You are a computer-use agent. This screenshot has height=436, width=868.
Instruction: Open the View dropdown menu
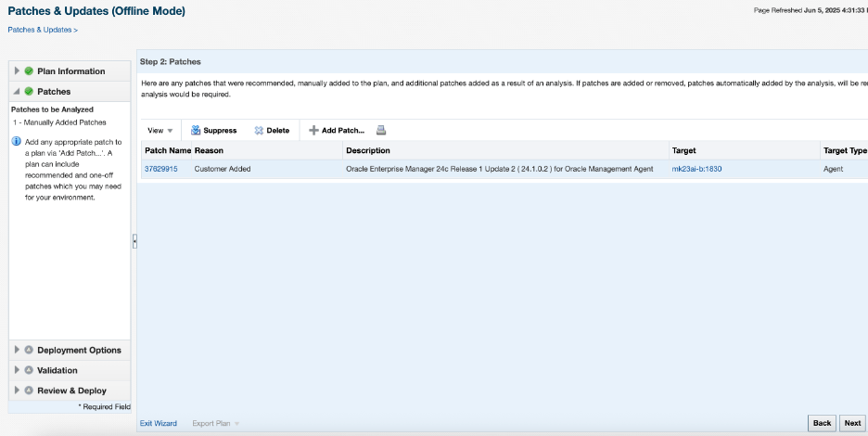tap(160, 131)
